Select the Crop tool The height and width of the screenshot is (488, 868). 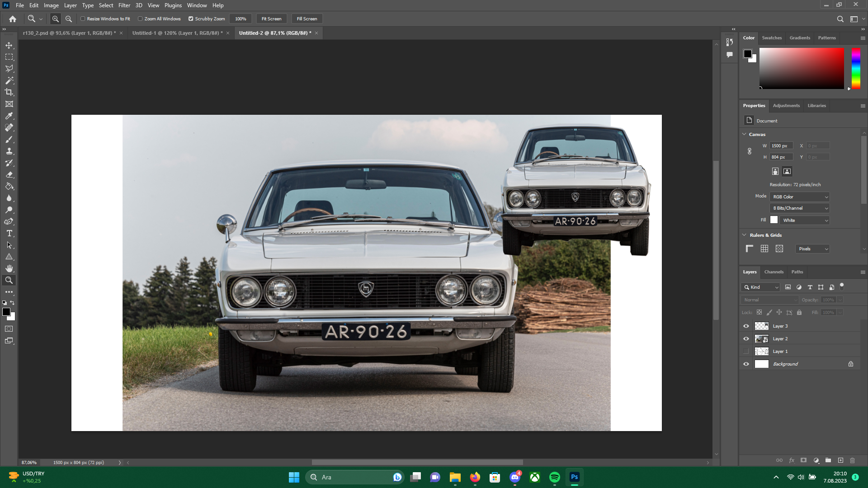tap(9, 92)
